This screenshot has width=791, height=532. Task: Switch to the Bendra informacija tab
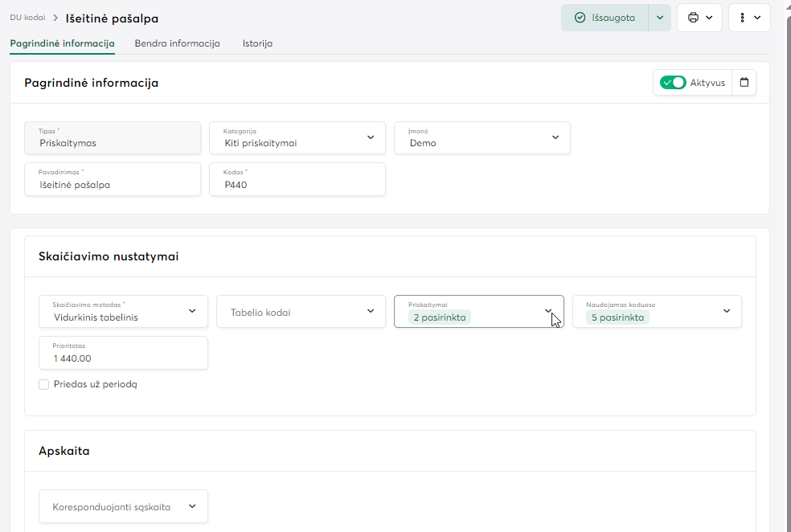coord(177,43)
